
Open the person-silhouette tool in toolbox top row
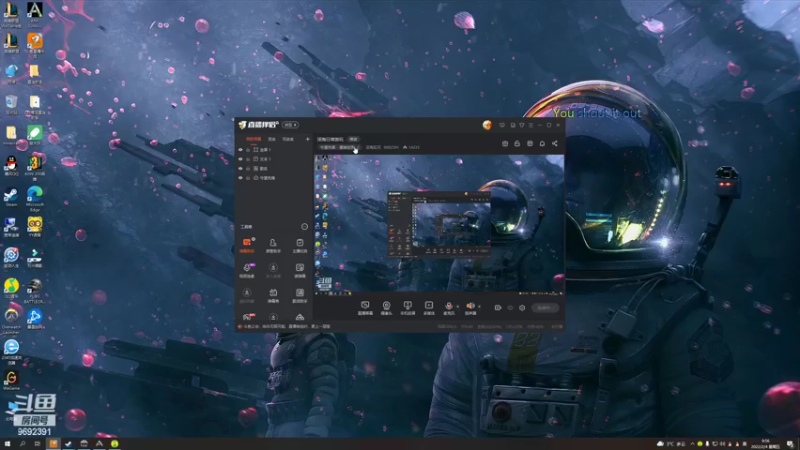pyautogui.click(x=273, y=245)
